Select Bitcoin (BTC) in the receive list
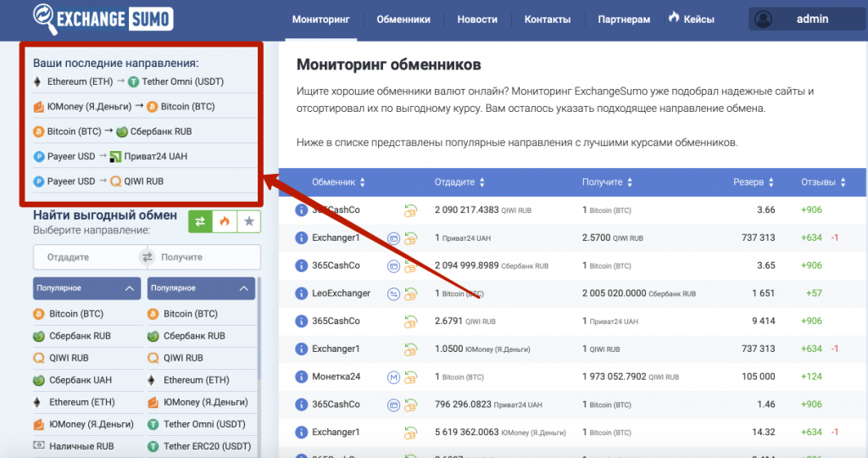The image size is (868, 458). point(183,314)
